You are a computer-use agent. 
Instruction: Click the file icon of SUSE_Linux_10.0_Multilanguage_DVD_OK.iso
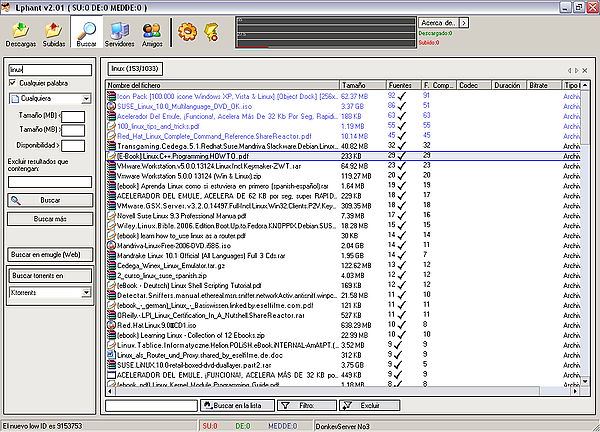(x=111, y=106)
